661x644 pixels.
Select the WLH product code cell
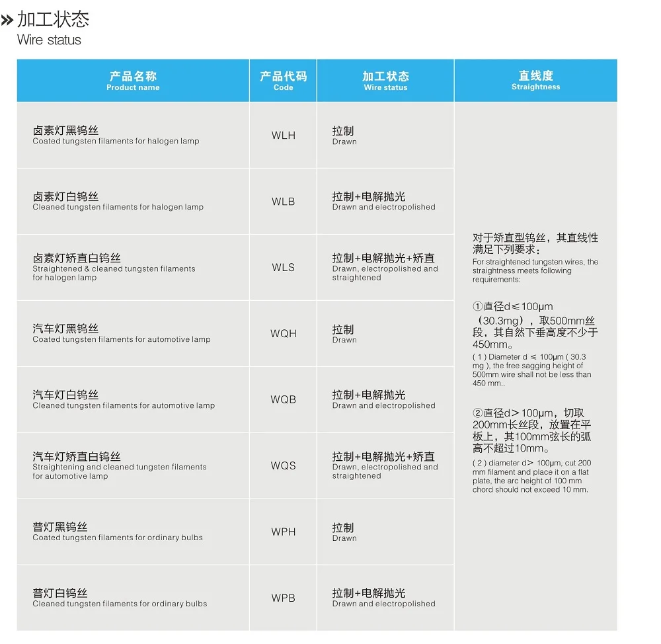[x=283, y=136]
